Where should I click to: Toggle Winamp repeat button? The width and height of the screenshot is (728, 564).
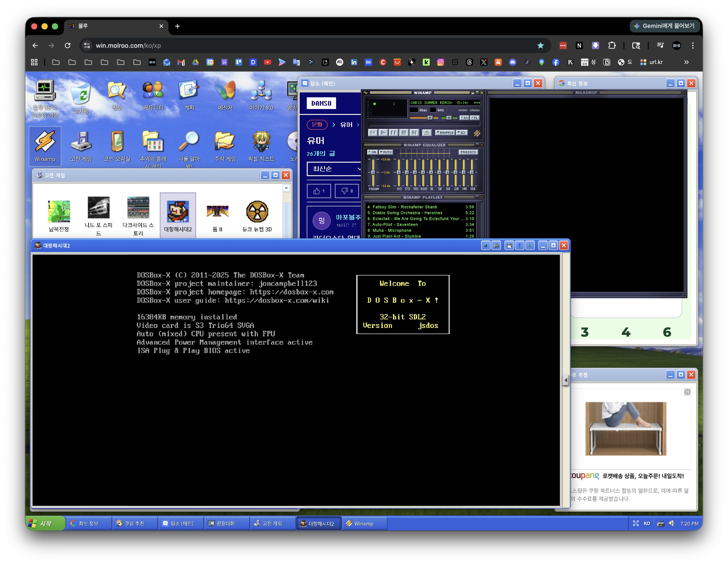[x=462, y=133]
